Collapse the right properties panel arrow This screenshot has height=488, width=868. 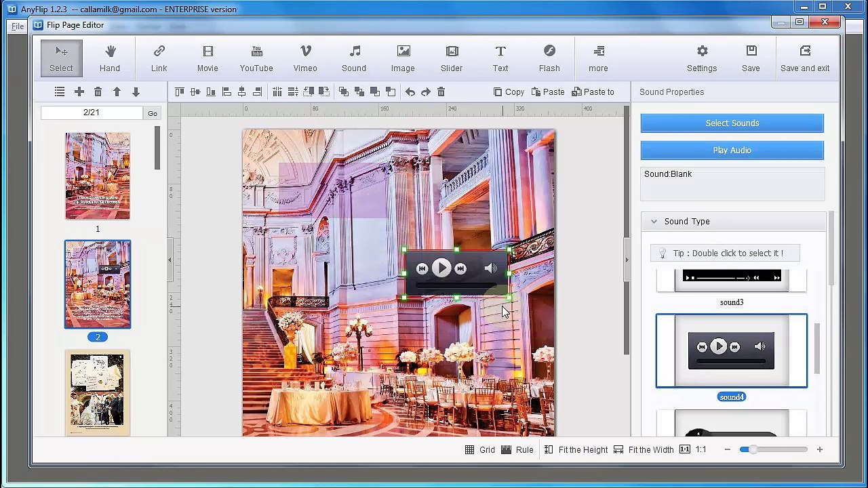627,260
